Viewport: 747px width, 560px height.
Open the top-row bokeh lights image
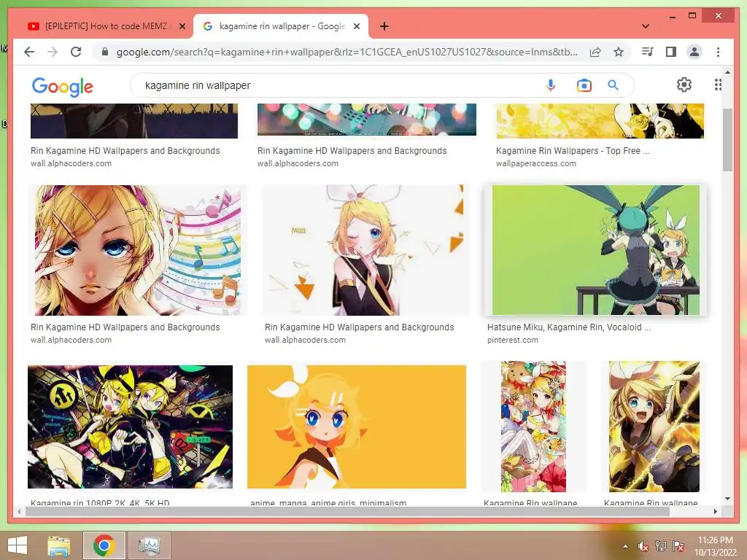(x=367, y=120)
